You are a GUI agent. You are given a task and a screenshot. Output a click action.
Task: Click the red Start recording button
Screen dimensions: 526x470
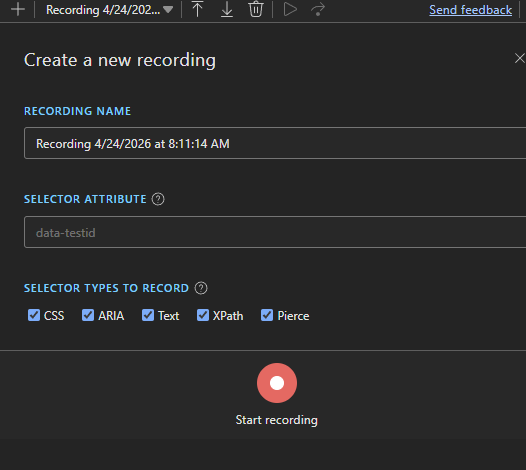point(277,383)
